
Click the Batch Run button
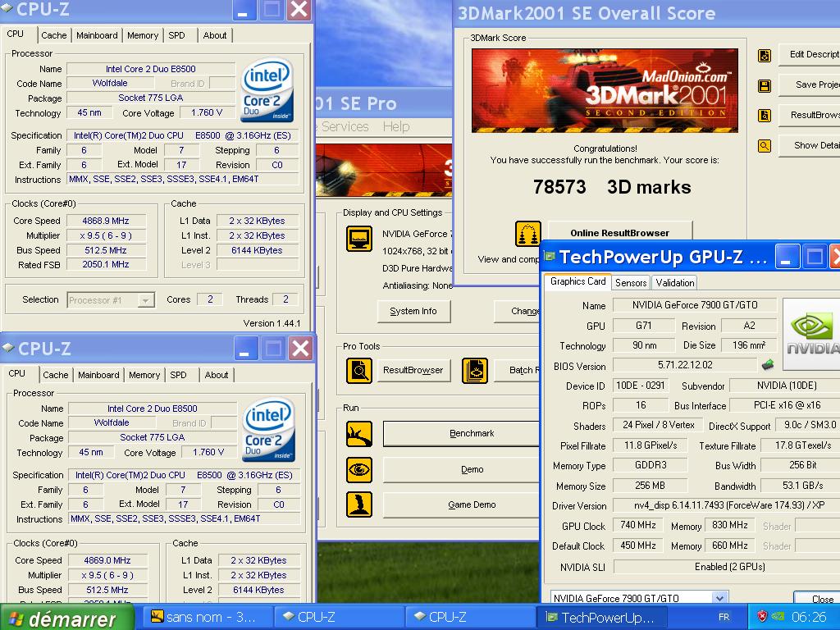(517, 370)
